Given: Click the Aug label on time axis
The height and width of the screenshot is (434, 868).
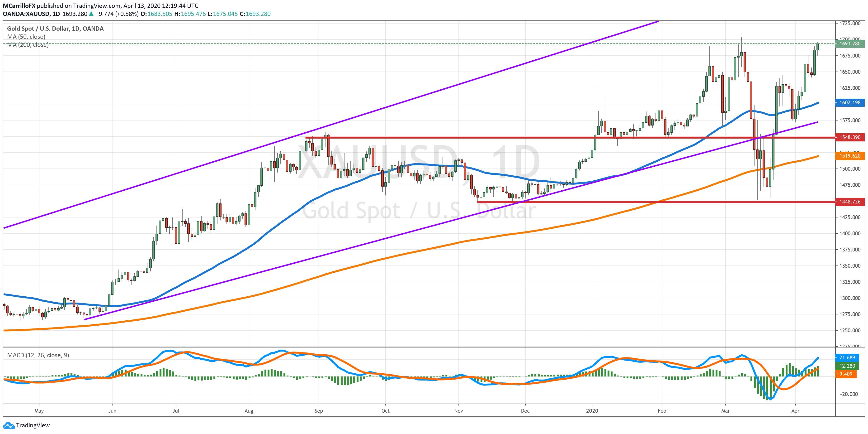Looking at the screenshot, I should point(249,411).
